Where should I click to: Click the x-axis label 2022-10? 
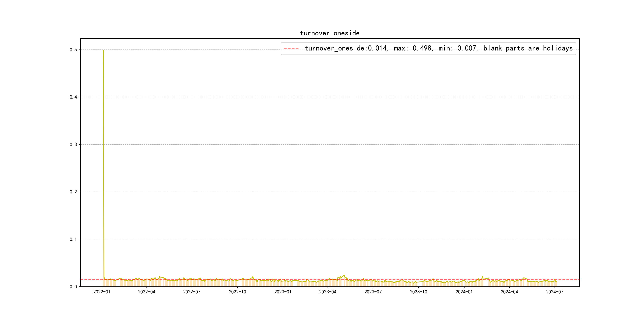tap(237, 292)
